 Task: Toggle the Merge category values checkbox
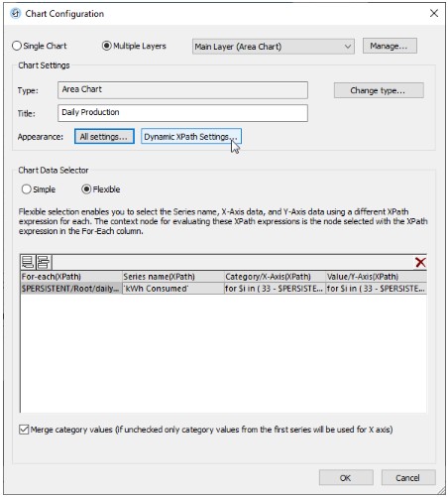point(24,430)
